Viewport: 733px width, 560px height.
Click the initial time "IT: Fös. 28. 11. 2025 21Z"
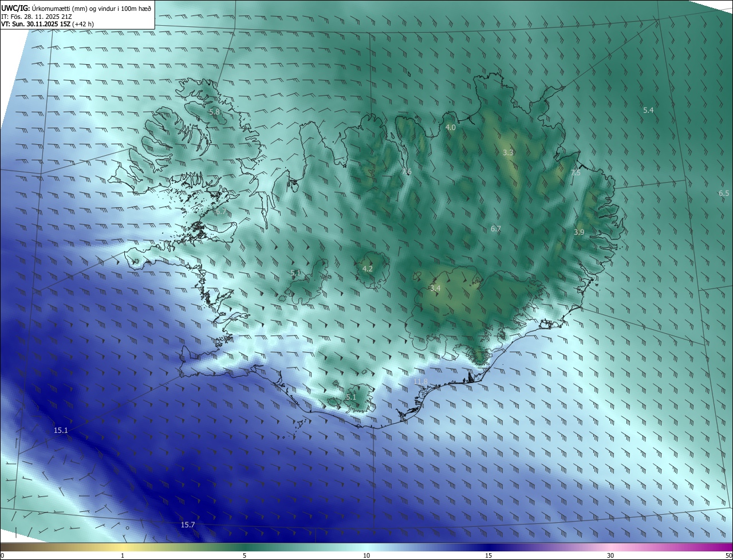(36, 16)
